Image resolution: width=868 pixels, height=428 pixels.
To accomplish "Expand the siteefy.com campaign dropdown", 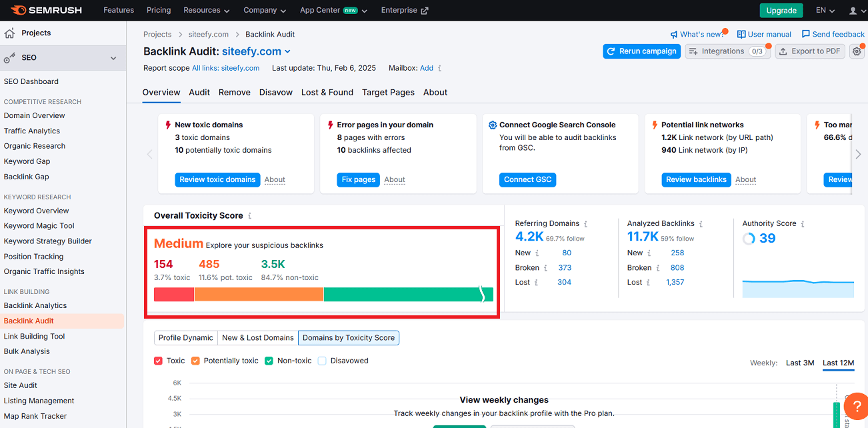I will (287, 50).
